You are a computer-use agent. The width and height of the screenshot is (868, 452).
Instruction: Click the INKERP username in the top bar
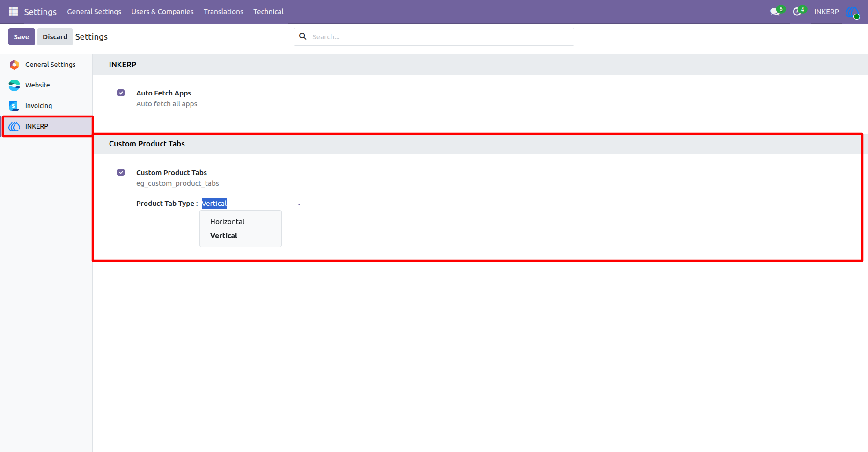pos(826,12)
